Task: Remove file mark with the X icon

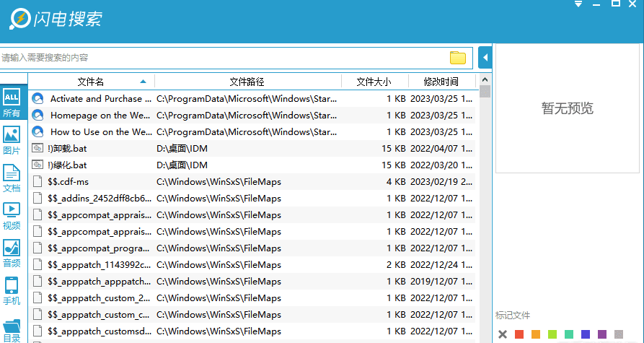Action: [503, 334]
